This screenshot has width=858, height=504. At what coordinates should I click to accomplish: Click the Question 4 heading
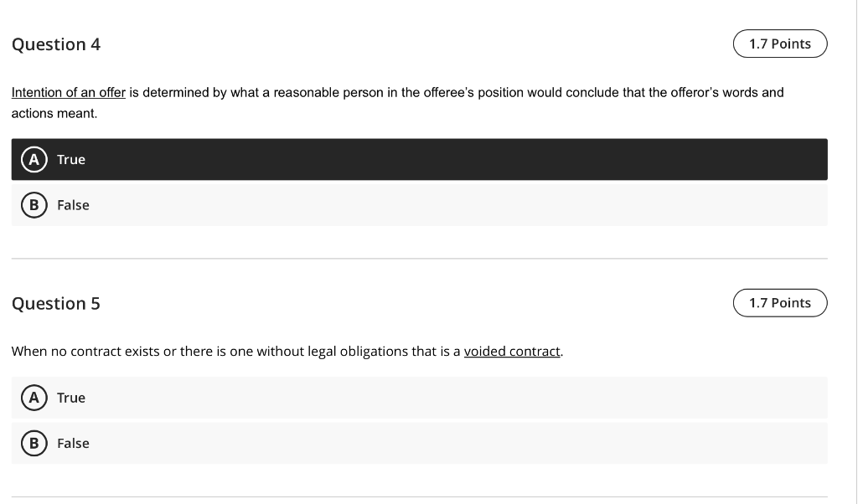click(56, 44)
